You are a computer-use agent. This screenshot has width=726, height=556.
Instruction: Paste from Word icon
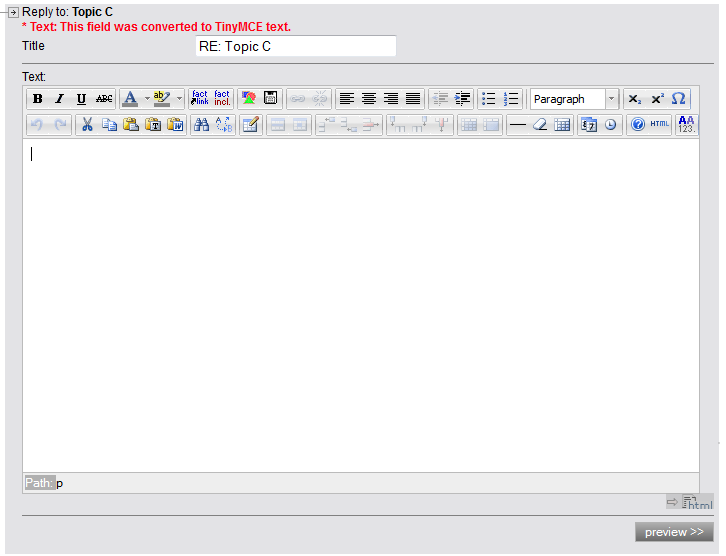[x=175, y=125]
